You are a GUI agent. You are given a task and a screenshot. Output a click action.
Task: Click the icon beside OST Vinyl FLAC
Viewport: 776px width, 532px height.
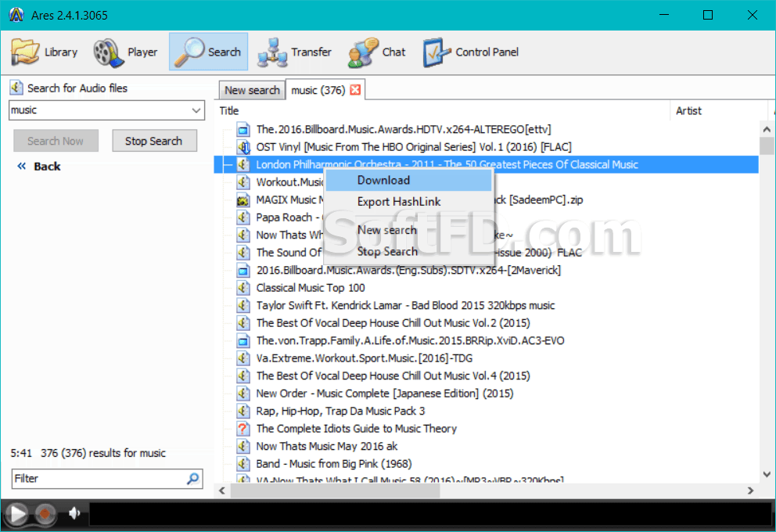coord(243,147)
